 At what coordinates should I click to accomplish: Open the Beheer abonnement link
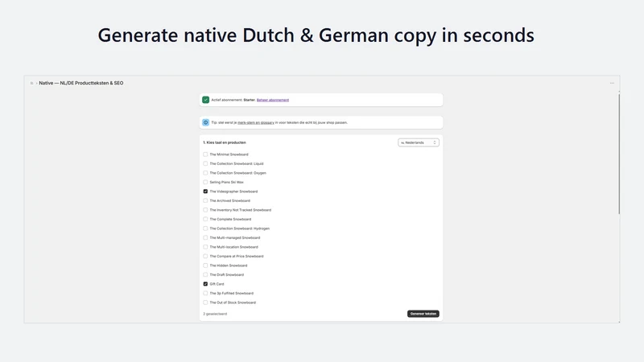pyautogui.click(x=273, y=100)
